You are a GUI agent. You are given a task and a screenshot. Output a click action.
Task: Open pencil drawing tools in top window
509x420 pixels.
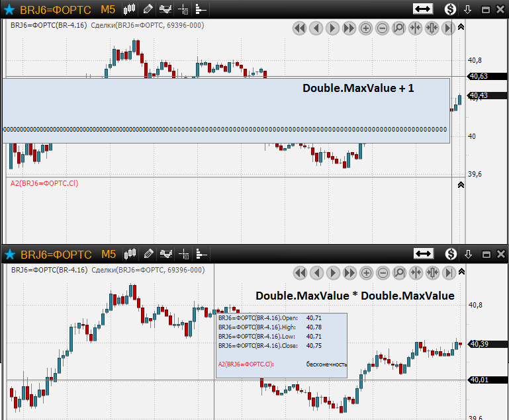147,9
